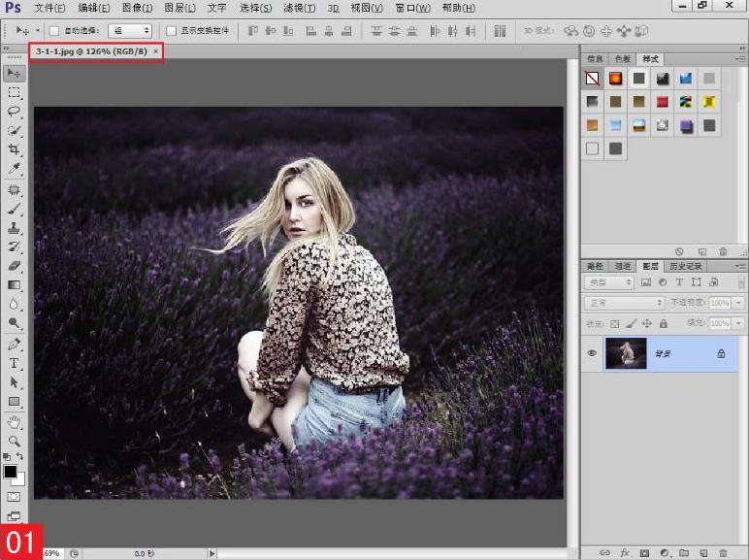Open the layer filter type dropdown
This screenshot has height=560, width=749.
point(608,282)
